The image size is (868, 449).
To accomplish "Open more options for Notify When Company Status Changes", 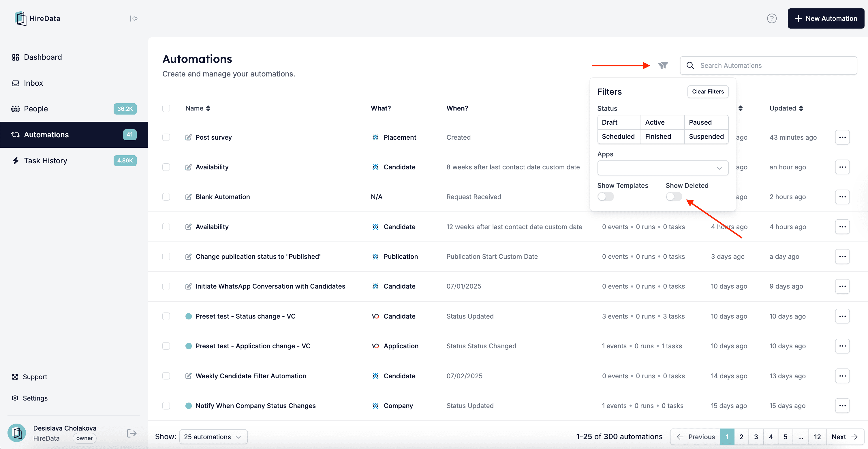I will [842, 405].
